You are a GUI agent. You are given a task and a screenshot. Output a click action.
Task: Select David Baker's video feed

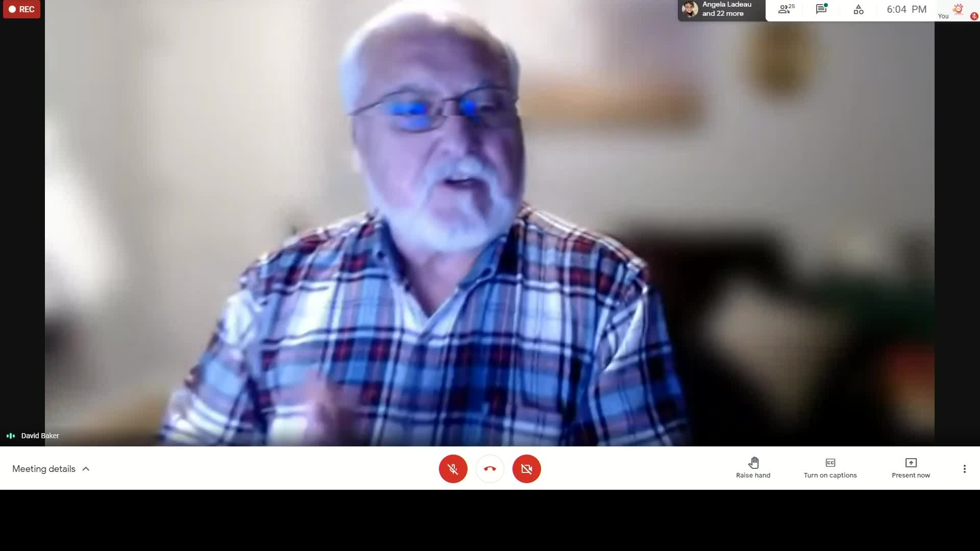tap(489, 223)
